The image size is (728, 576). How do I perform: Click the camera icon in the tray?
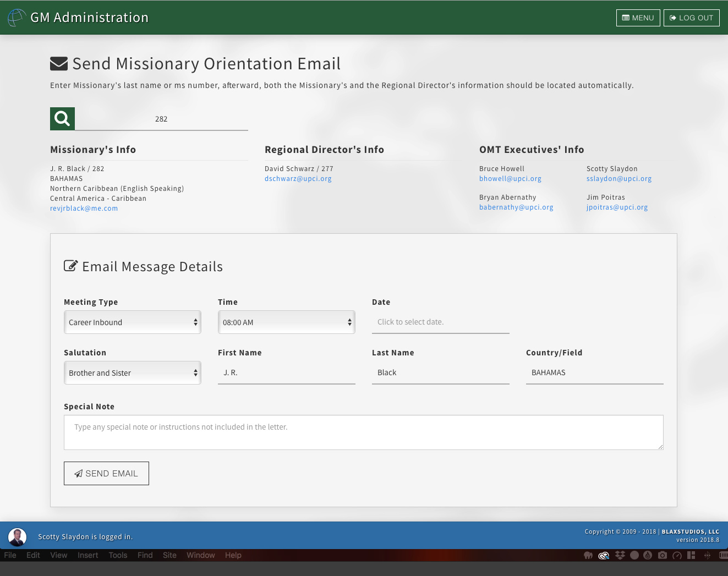click(663, 555)
